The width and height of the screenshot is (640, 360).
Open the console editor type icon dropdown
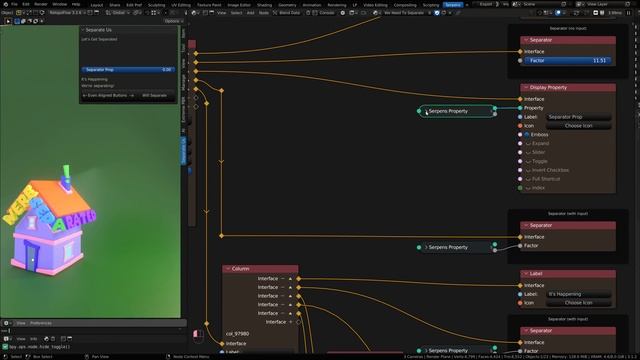(7, 323)
